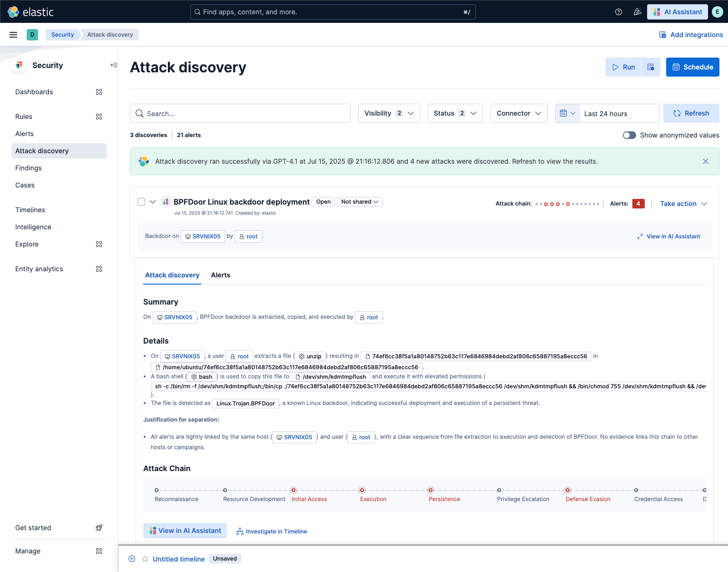This screenshot has width=728, height=572.
Task: Focus the discoveries Search field
Action: coord(240,113)
